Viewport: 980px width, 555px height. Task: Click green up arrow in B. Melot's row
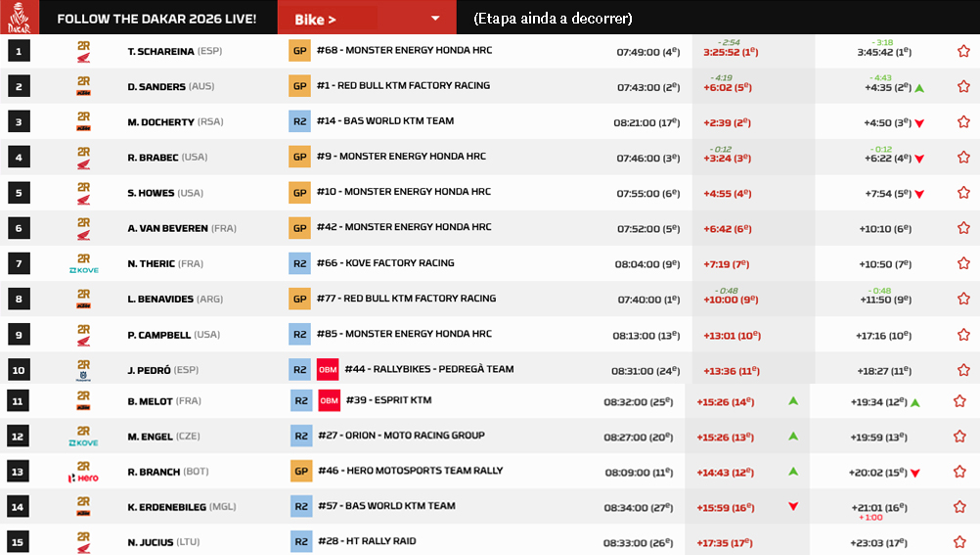793,401
